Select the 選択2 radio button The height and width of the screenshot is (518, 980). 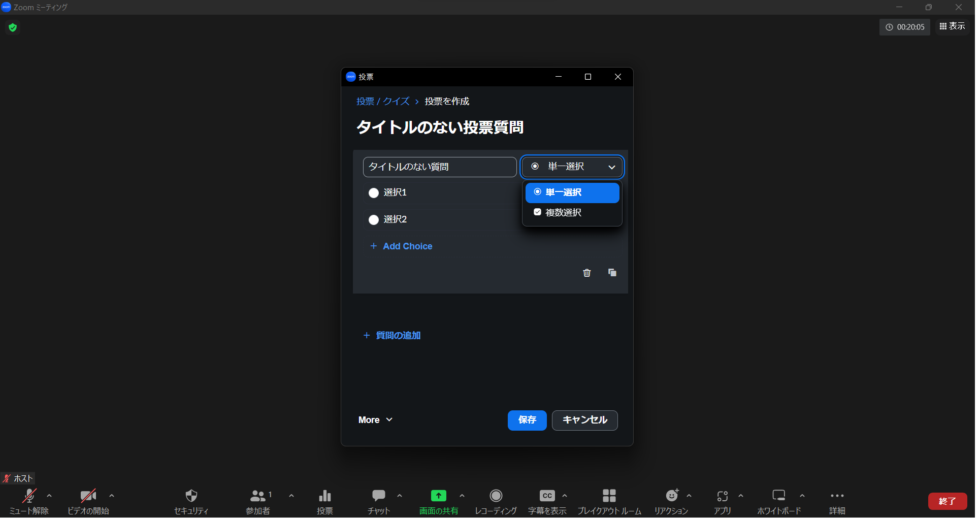[374, 220]
